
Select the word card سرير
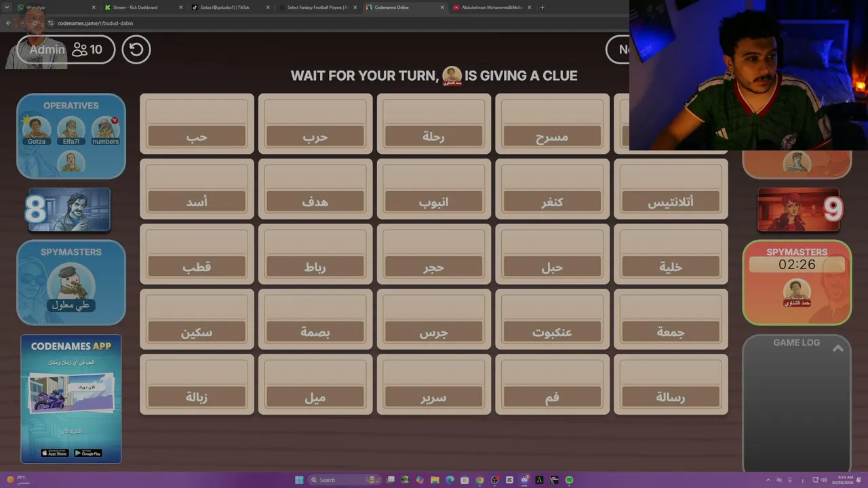[434, 384]
